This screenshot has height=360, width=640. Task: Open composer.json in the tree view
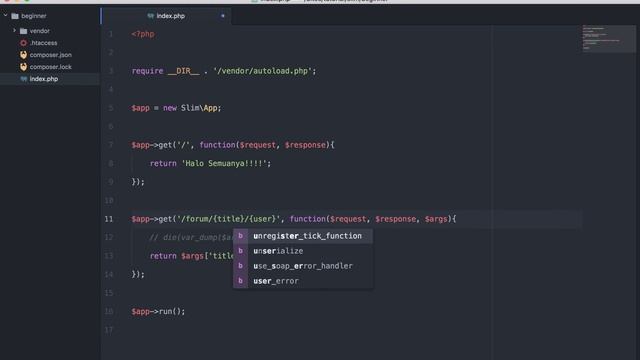(x=51, y=55)
